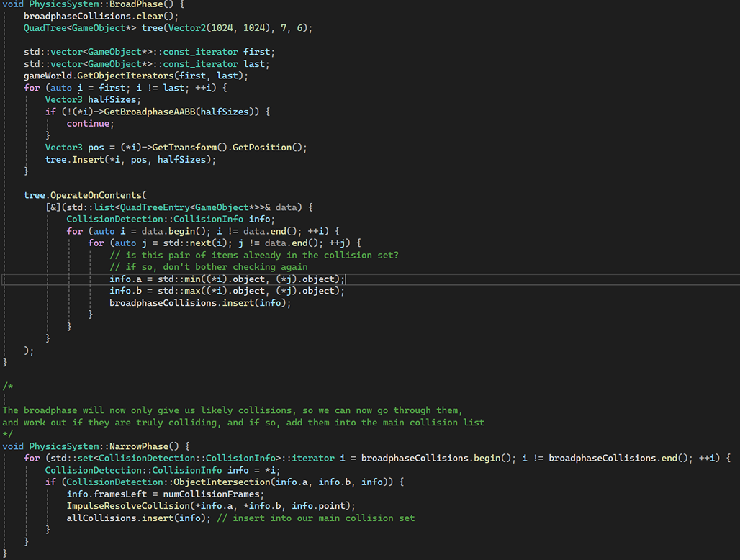The width and height of the screenshot is (740, 560).
Task: Click std::min on the info.a line
Action: tap(173, 279)
